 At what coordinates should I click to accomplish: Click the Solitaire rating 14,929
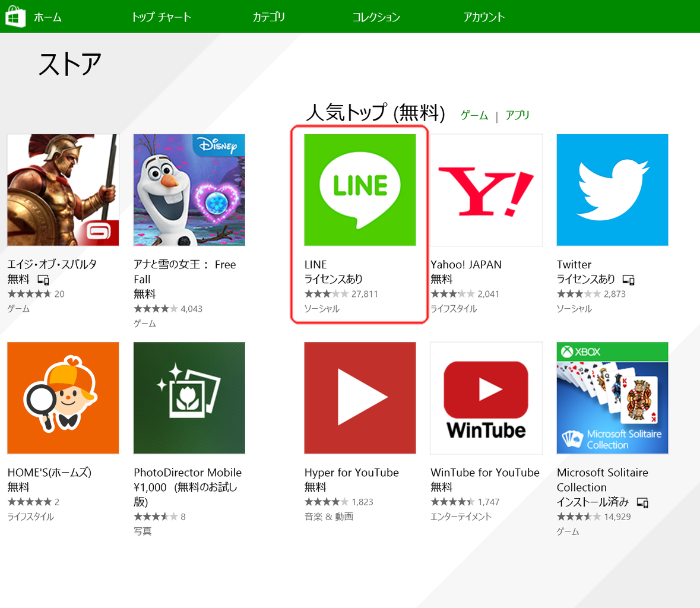594,517
